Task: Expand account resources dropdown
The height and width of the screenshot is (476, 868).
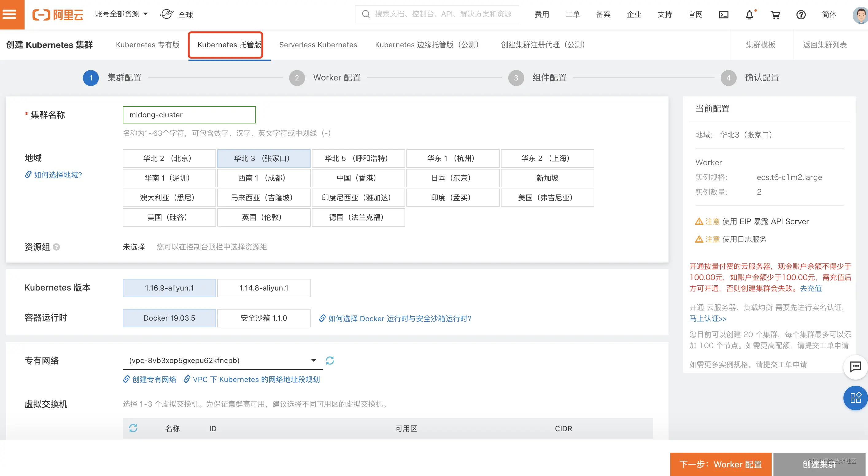Action: [121, 14]
